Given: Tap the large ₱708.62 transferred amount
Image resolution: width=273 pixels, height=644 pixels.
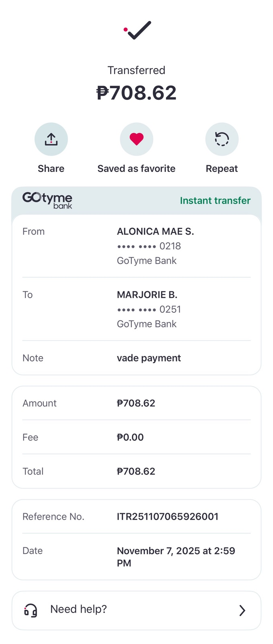Looking at the screenshot, I should coord(136,93).
